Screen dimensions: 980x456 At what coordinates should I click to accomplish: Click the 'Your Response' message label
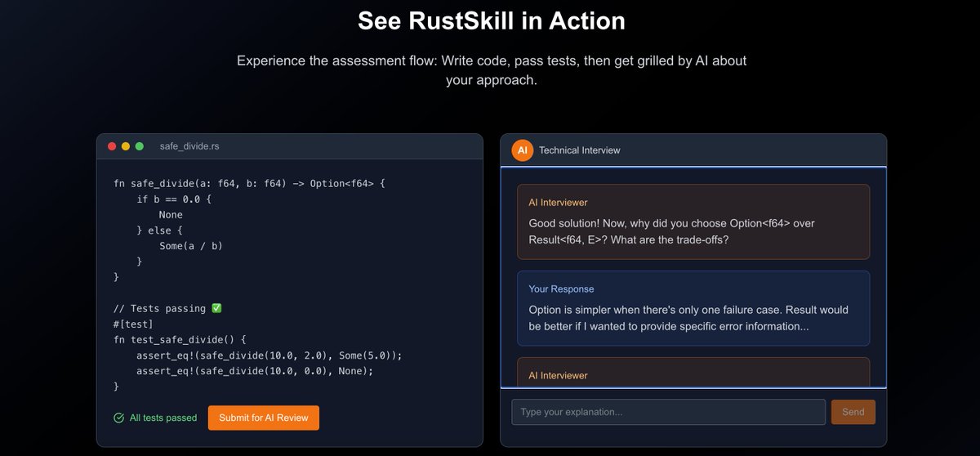click(561, 288)
